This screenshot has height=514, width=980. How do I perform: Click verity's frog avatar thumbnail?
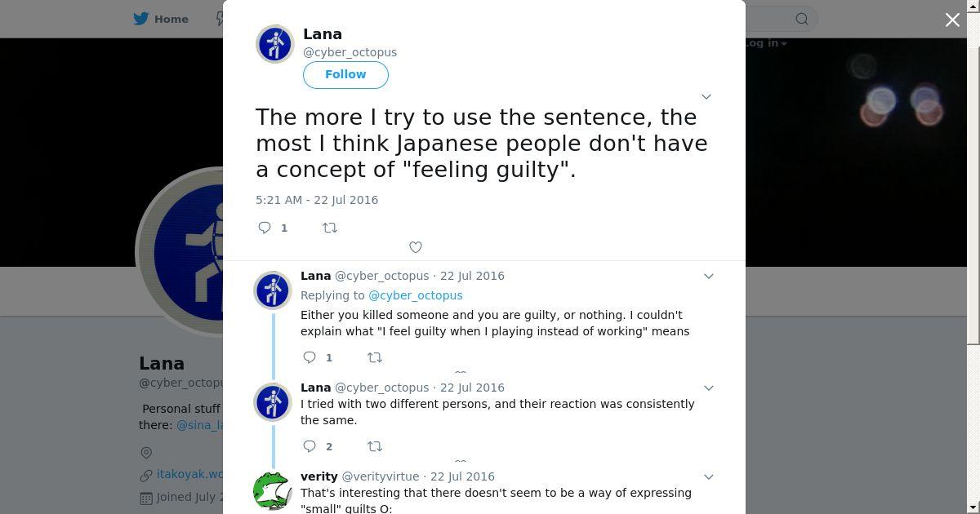tap(273, 490)
